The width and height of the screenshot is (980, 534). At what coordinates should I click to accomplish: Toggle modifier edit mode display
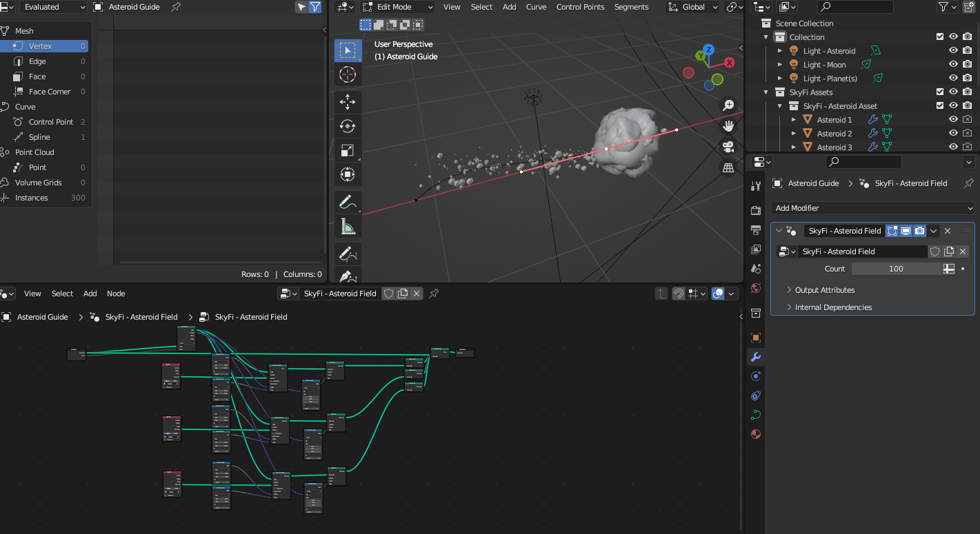(892, 231)
